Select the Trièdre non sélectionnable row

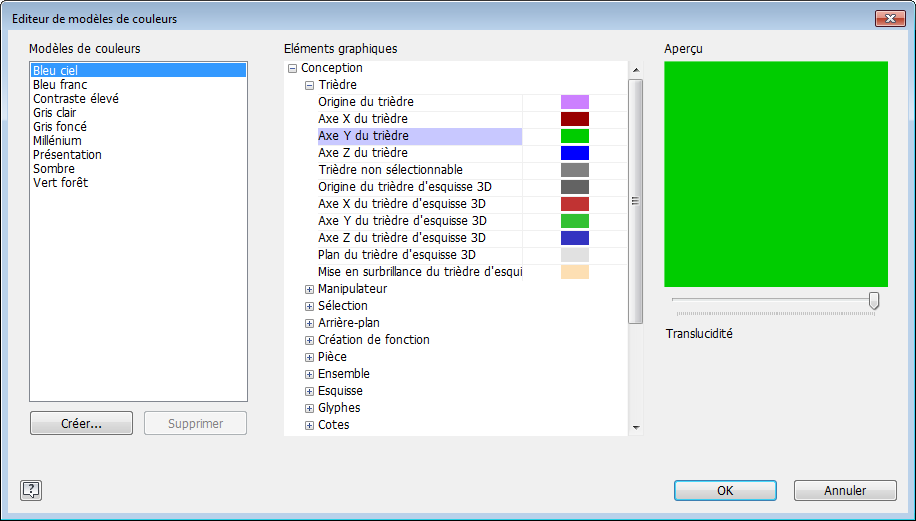pos(419,170)
